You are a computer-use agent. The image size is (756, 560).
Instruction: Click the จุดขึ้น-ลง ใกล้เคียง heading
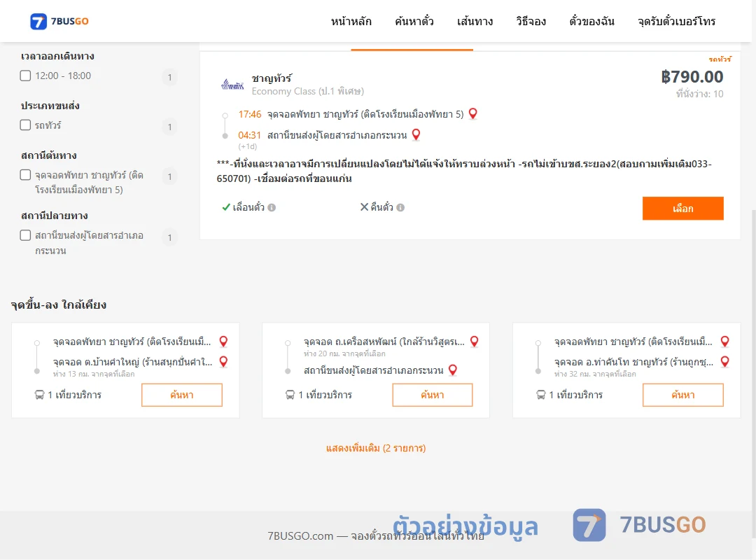[59, 304]
